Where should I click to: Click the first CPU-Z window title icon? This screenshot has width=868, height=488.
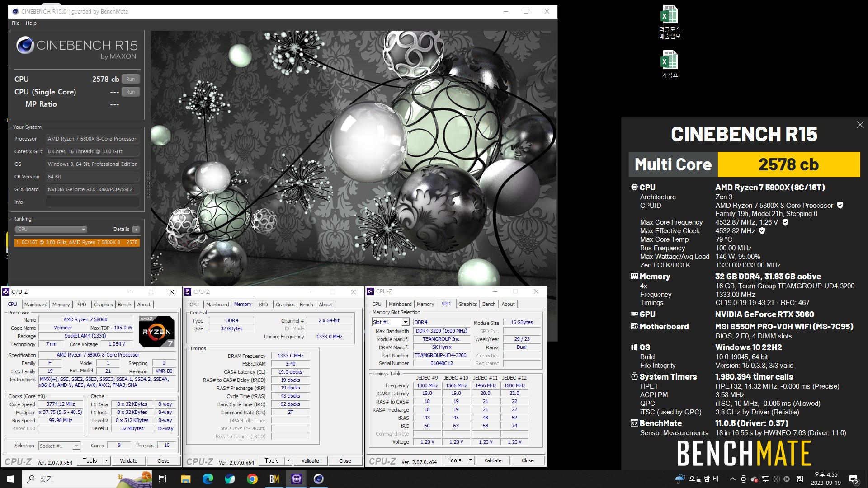click(x=6, y=292)
